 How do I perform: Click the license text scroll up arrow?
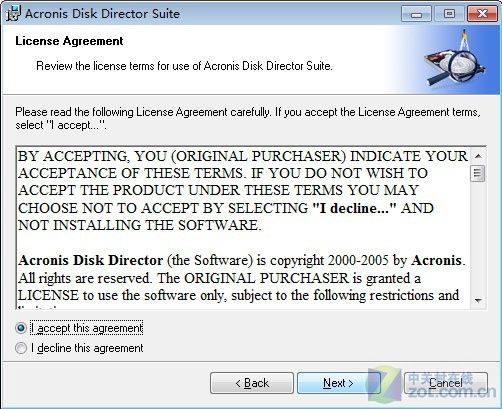click(478, 156)
